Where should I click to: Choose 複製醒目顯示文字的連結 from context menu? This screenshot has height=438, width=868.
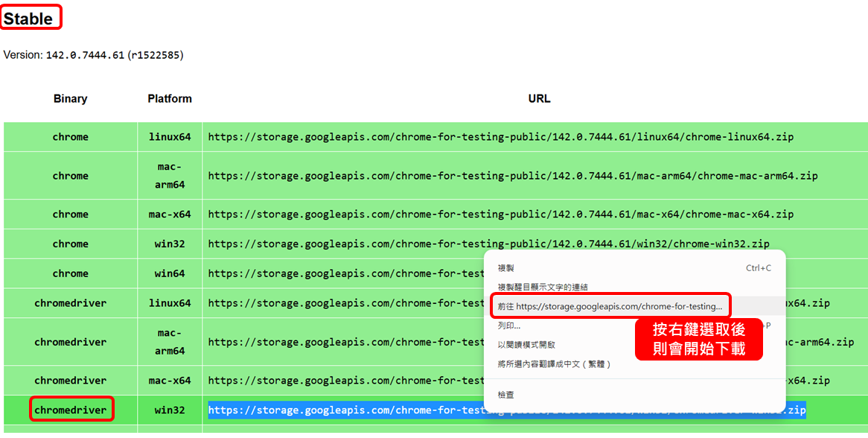[x=543, y=288]
